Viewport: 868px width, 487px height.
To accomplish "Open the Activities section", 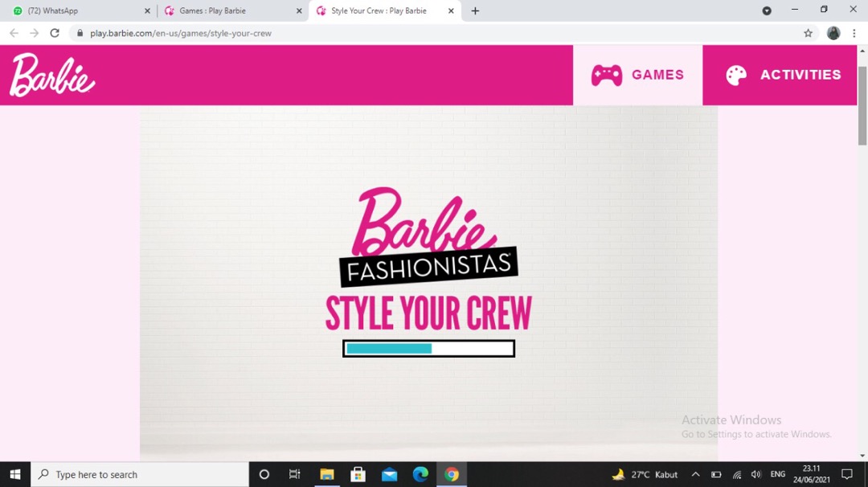I will coord(784,75).
